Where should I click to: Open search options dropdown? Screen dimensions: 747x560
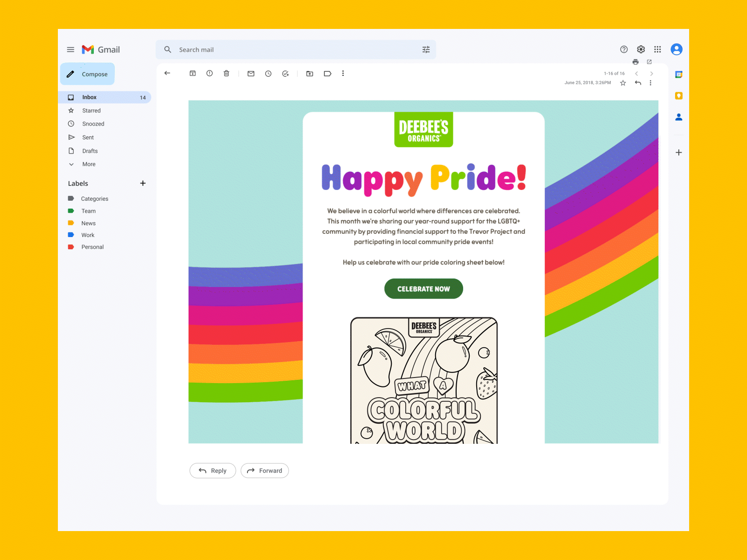[425, 49]
